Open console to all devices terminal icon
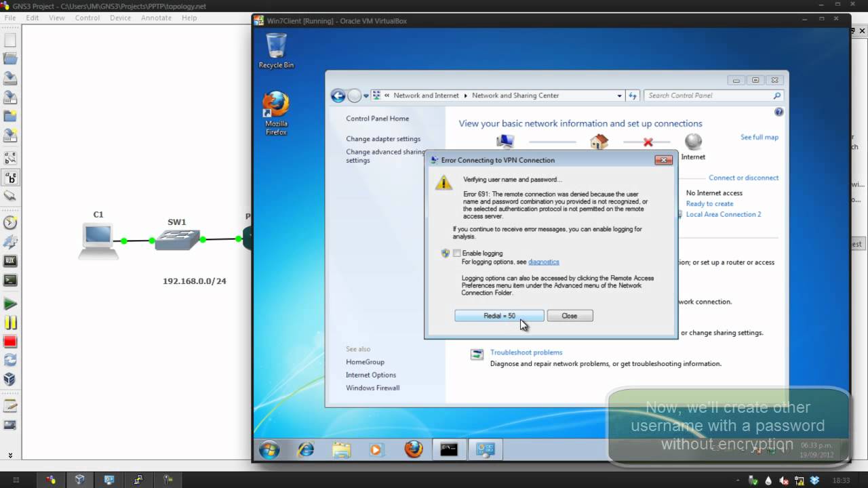868x488 pixels. 10,279
